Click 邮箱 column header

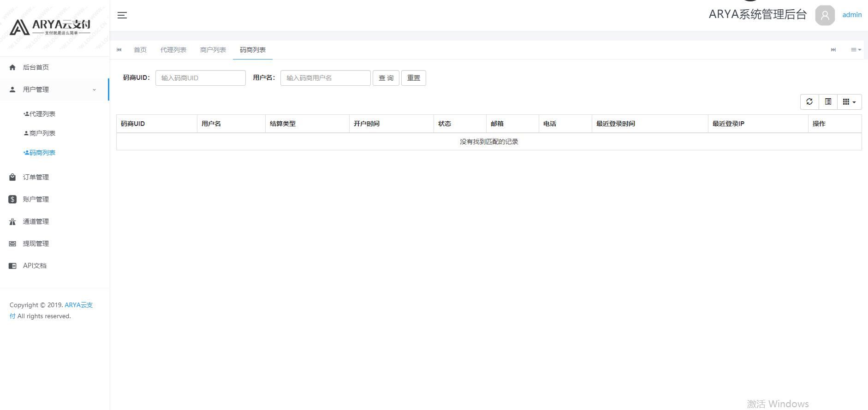(512, 124)
